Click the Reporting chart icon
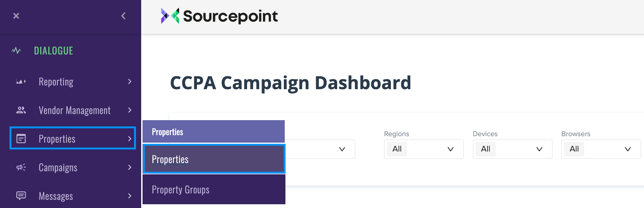Screen dimensions: 644x208 (x=21, y=82)
